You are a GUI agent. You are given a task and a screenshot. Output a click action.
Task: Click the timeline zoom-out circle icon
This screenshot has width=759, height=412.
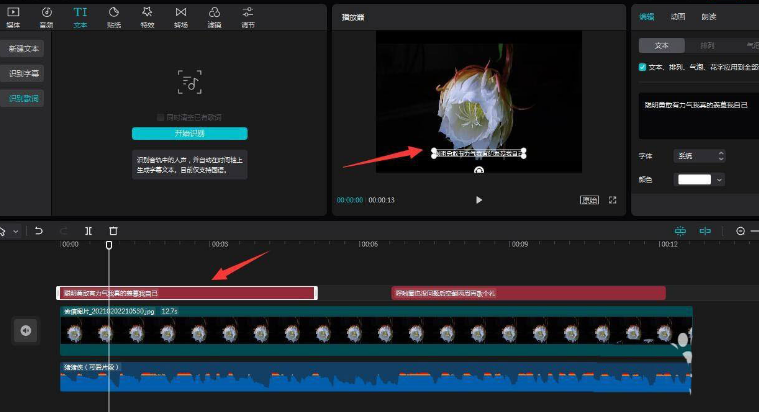[740, 231]
